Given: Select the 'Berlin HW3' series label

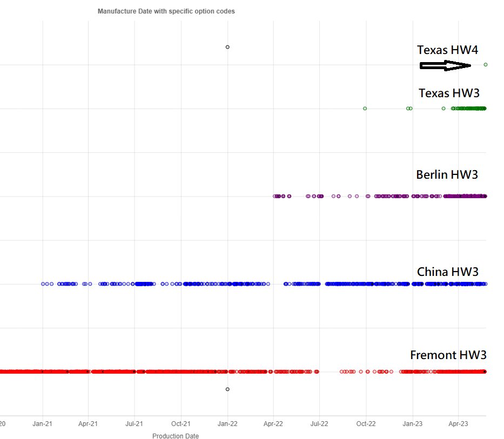Looking at the screenshot, I should click(447, 174).
